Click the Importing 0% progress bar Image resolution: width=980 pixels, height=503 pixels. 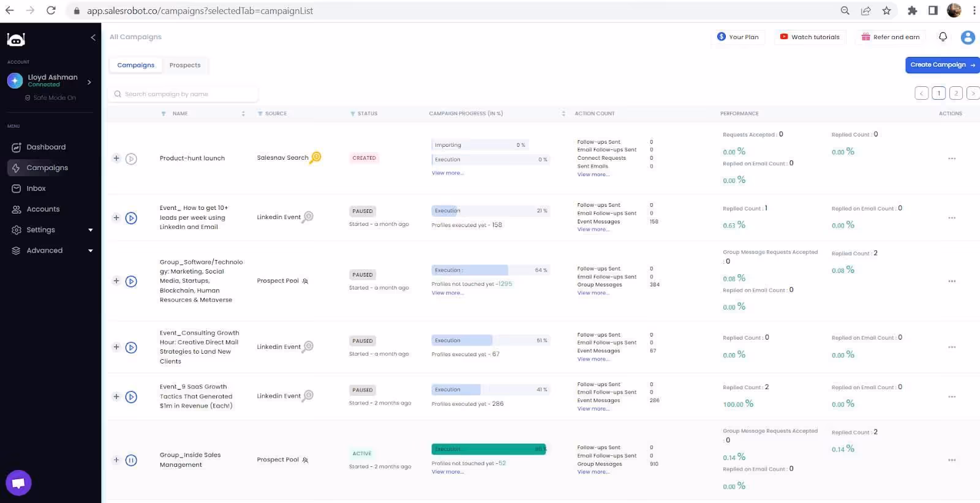coord(479,145)
